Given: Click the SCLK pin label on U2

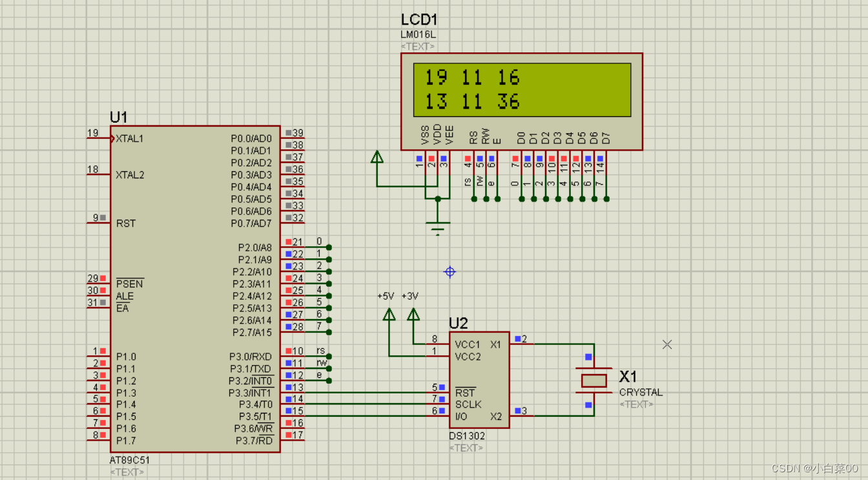Looking at the screenshot, I should pyautogui.click(x=468, y=404).
